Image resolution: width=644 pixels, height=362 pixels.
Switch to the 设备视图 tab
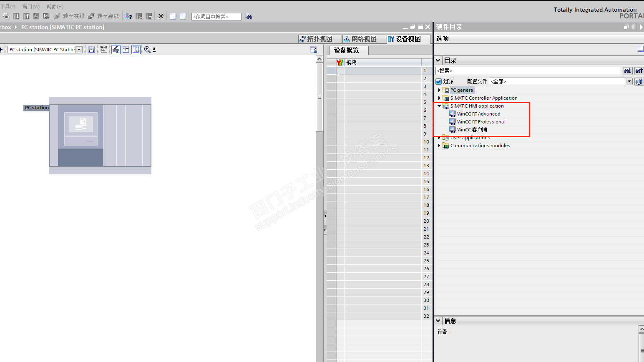pos(408,39)
